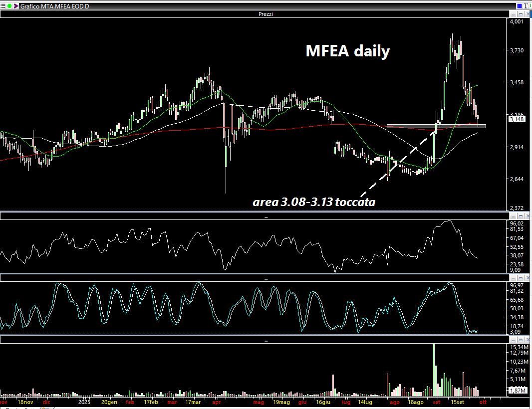This screenshot has height=409, width=532.
Task: Click the Prezzi panel header bar
Action: click(x=255, y=14)
